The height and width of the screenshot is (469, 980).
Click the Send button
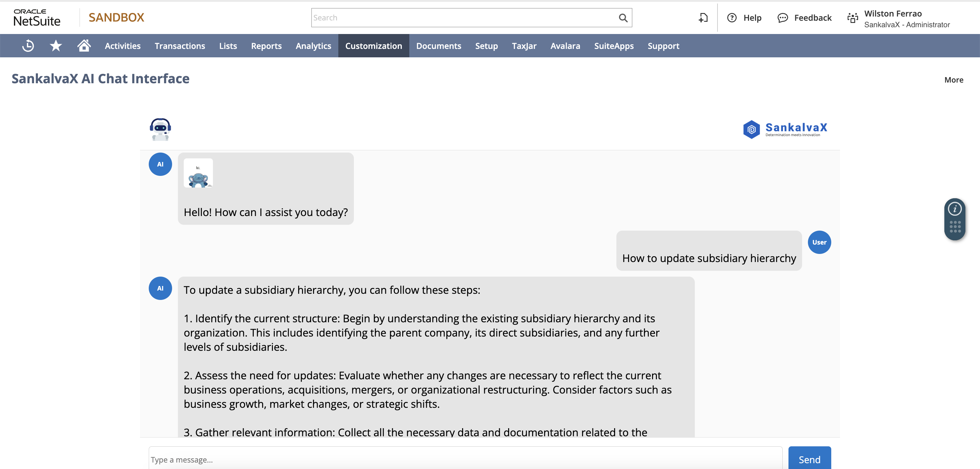pyautogui.click(x=810, y=458)
